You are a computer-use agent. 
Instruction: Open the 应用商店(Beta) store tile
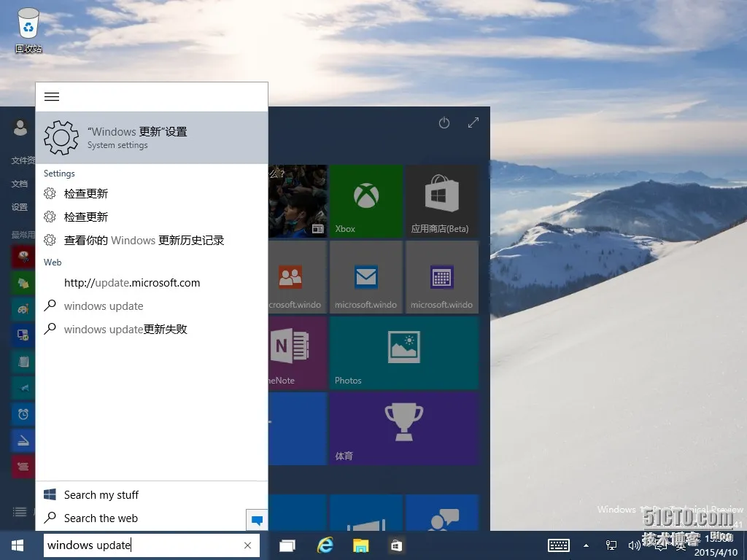coord(441,201)
